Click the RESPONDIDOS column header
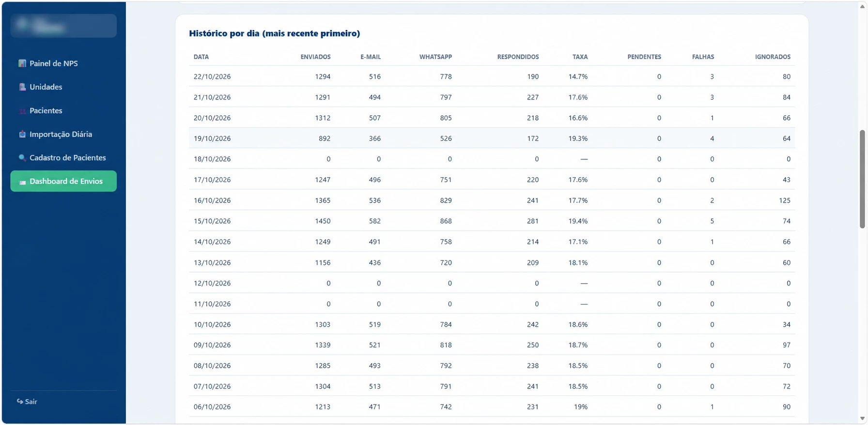868x425 pixels. coord(518,57)
